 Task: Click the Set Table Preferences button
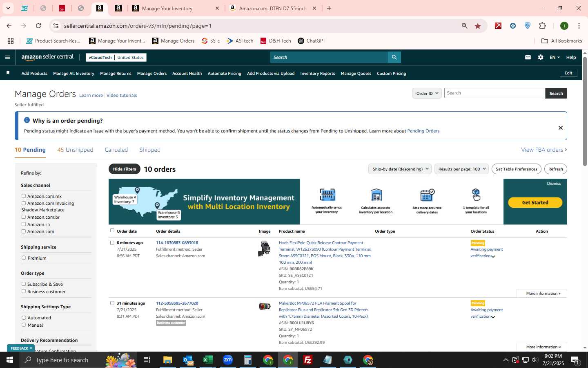coord(516,169)
